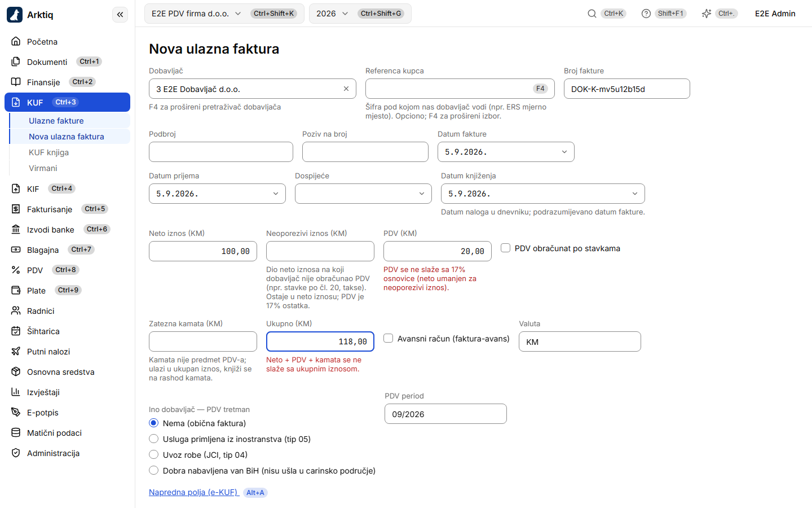The height and width of the screenshot is (508, 812).
Task: Click the Putni nalozi plane icon
Action: pyautogui.click(x=16, y=351)
